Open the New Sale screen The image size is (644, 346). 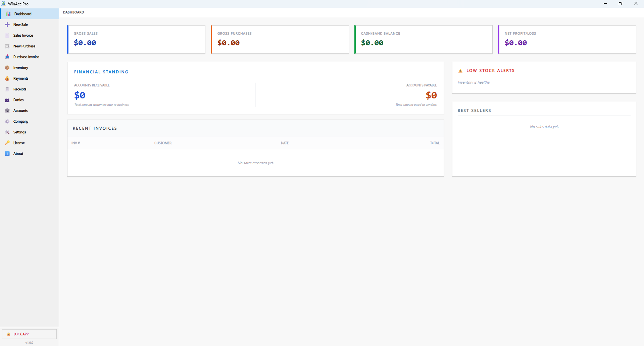(20, 24)
